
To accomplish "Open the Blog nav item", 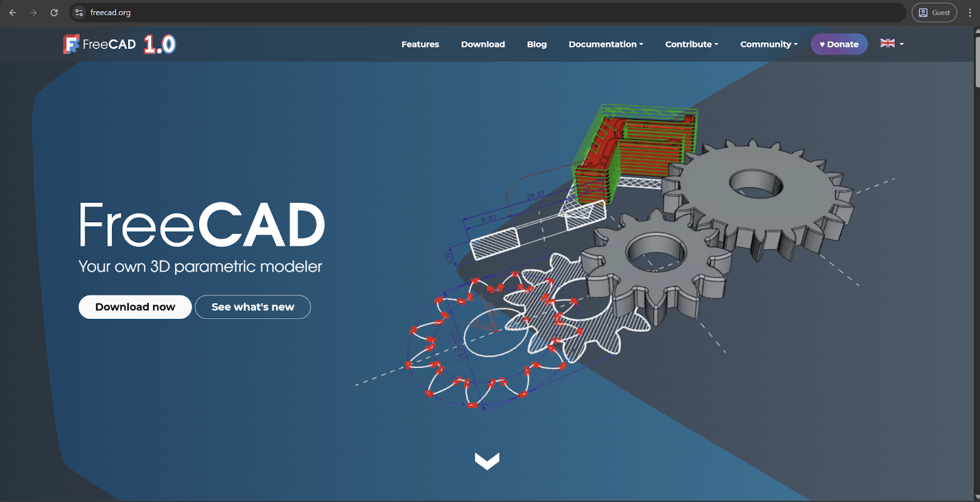I will (537, 44).
